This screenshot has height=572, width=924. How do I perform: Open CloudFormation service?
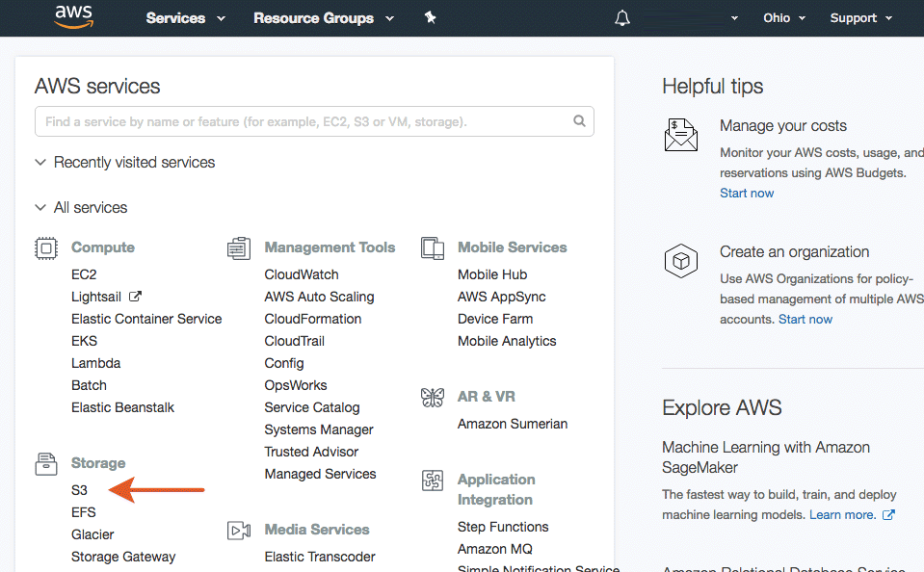click(313, 319)
